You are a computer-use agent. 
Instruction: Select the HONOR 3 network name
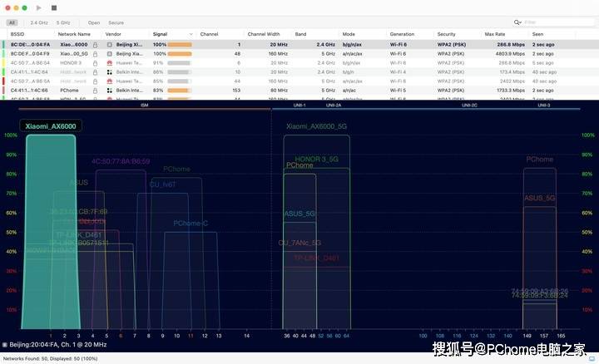point(71,63)
